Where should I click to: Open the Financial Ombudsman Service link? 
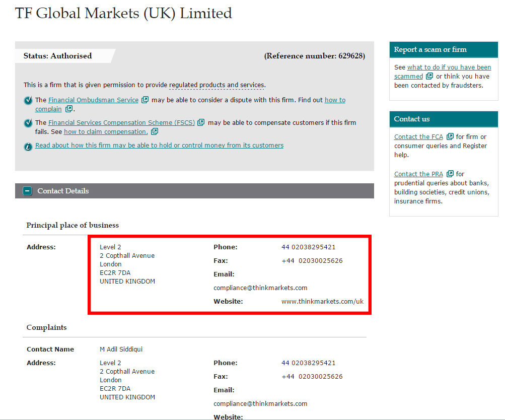point(93,100)
